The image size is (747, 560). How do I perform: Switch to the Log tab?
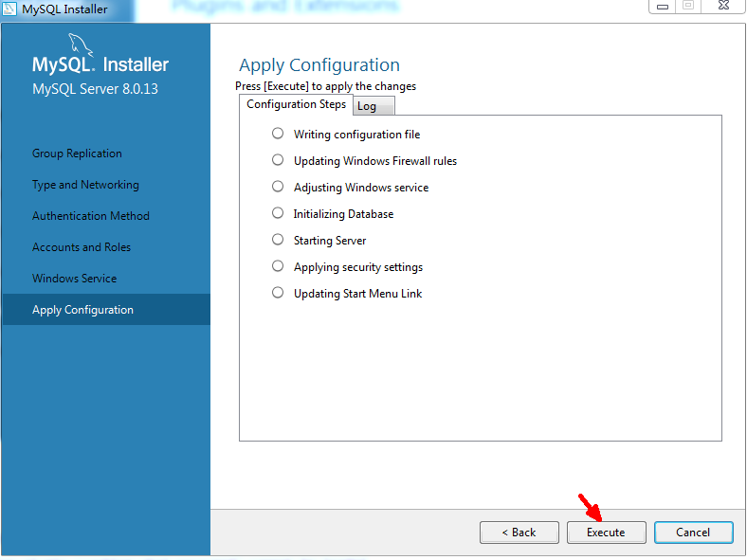(x=373, y=106)
